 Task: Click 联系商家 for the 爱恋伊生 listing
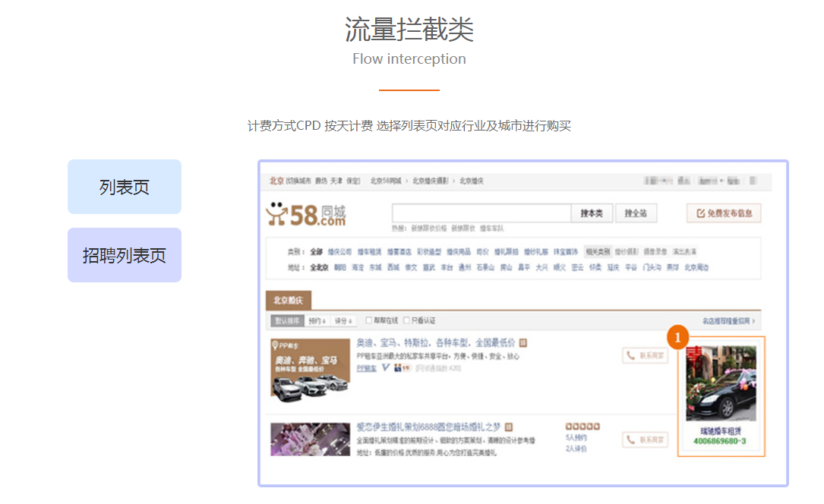pyautogui.click(x=646, y=439)
